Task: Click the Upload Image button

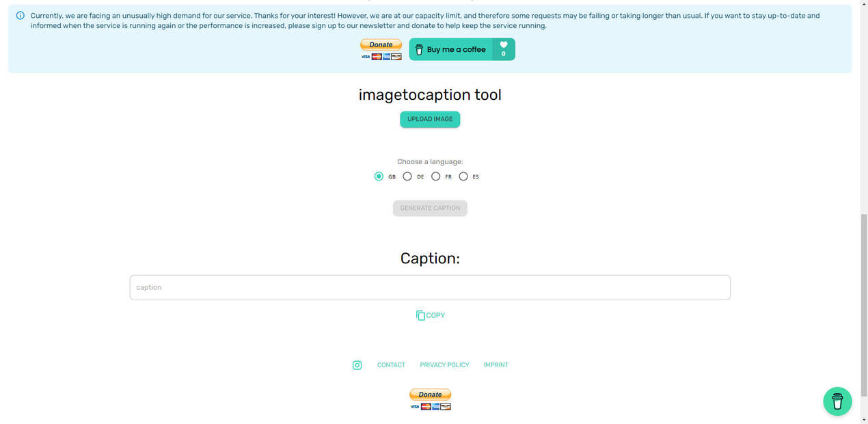Action: coord(429,119)
